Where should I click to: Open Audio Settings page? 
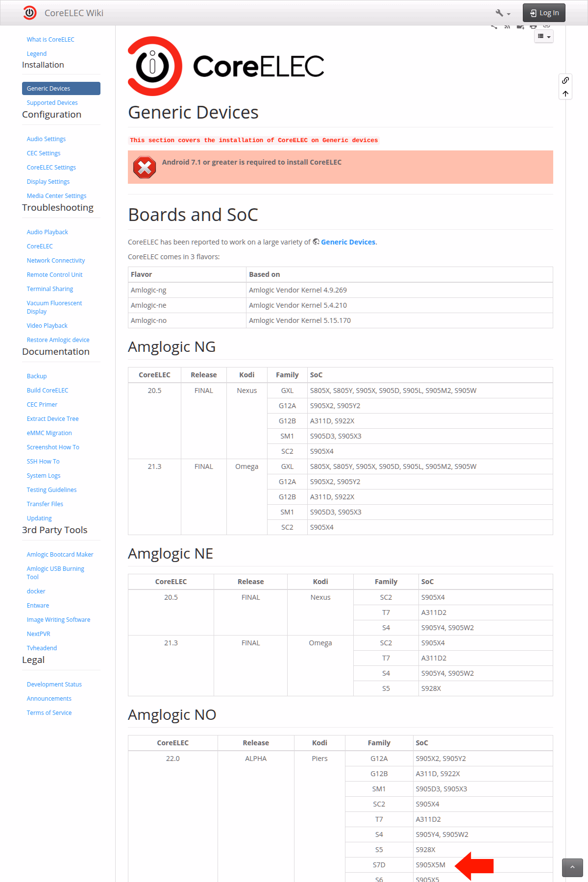46,139
